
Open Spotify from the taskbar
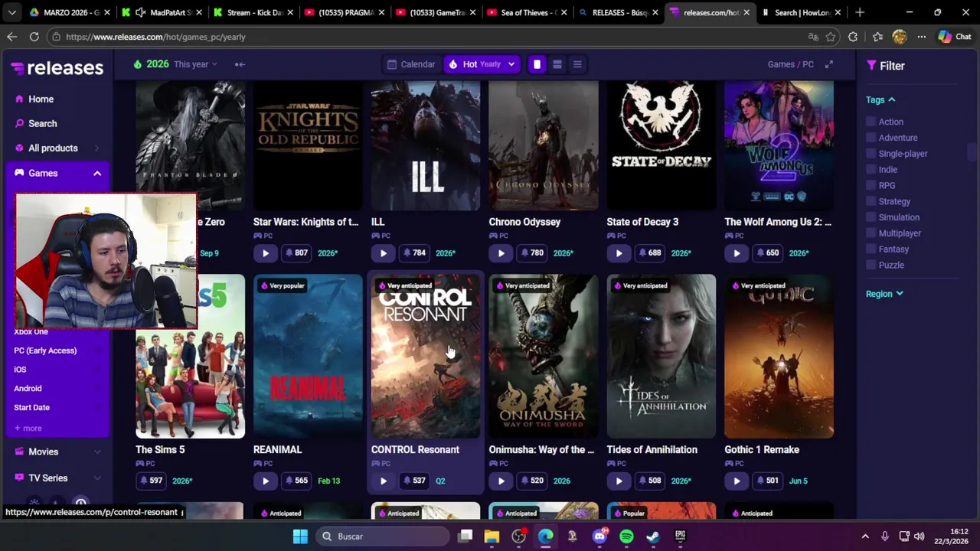pos(626,536)
